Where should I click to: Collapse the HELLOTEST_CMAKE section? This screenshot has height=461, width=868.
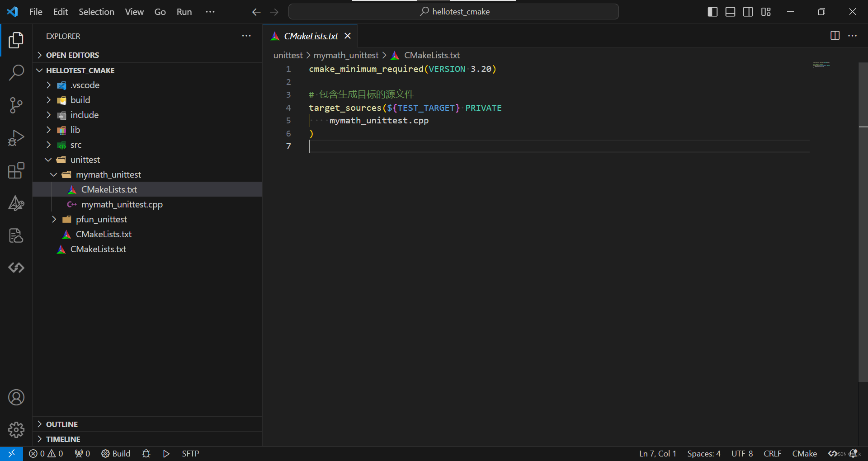pyautogui.click(x=147, y=71)
